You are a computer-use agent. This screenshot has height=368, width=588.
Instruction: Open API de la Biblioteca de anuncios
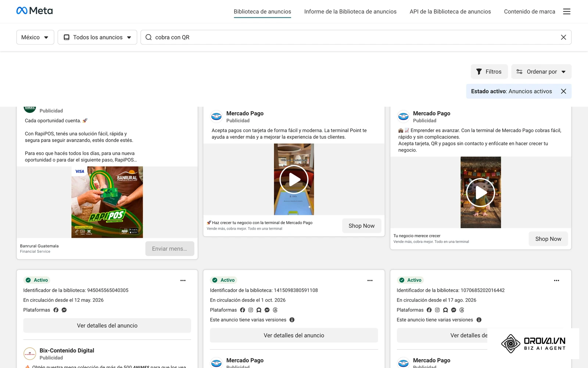click(x=450, y=11)
